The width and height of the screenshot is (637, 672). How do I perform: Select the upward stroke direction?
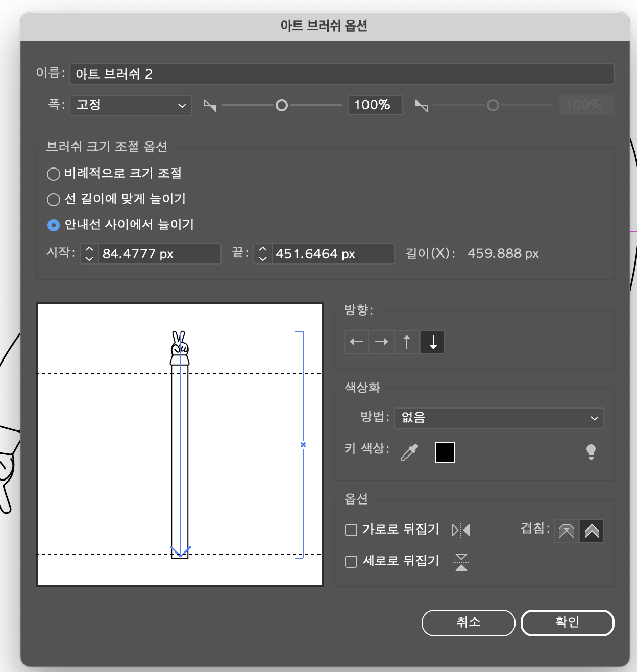pyautogui.click(x=407, y=342)
